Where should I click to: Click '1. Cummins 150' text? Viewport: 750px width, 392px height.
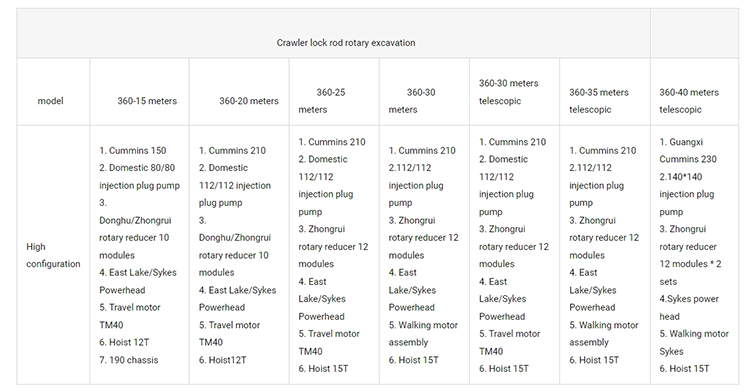click(132, 151)
